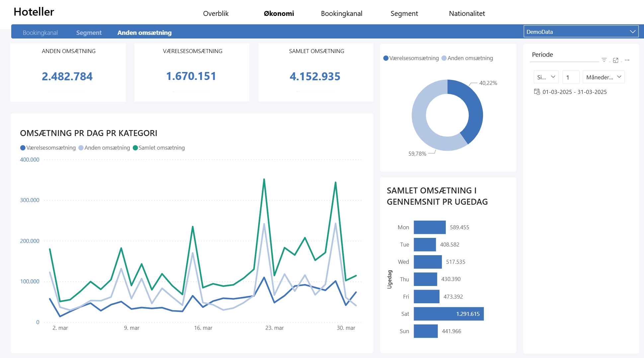Click the Thu bar 430.390

click(426, 279)
